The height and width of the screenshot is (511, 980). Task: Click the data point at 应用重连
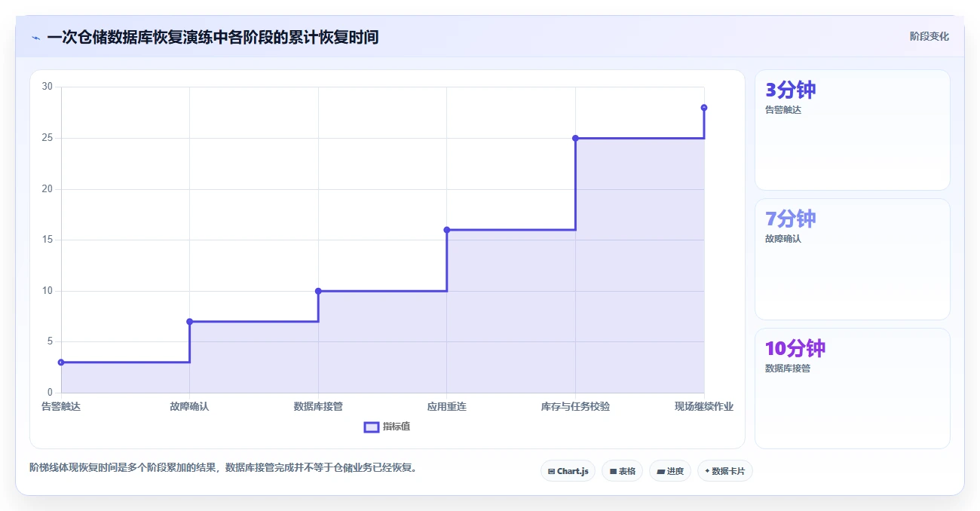pyautogui.click(x=447, y=230)
